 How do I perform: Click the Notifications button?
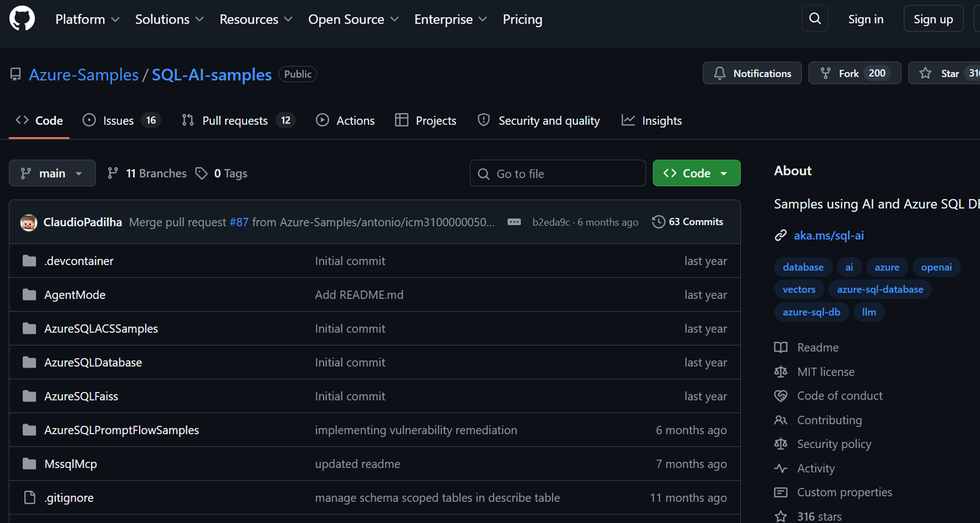(752, 73)
